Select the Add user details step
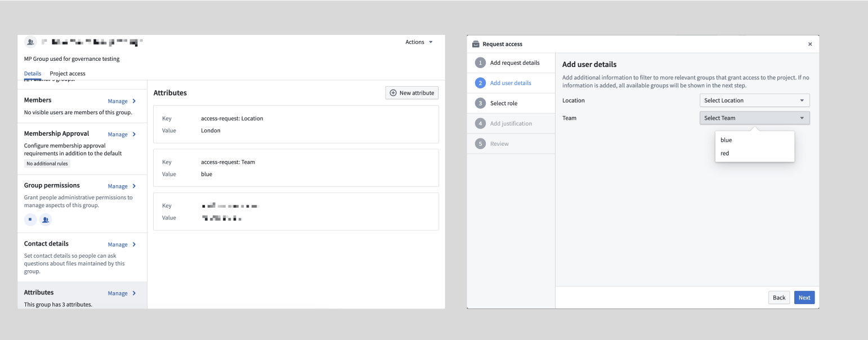Screen dimensions: 868x340 pyautogui.click(x=511, y=83)
